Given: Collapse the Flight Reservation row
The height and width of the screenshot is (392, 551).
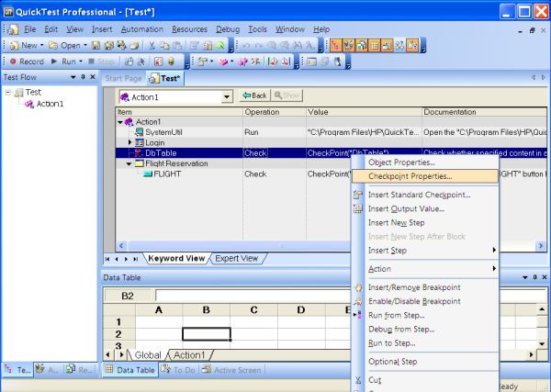Looking at the screenshot, I should pos(129,163).
